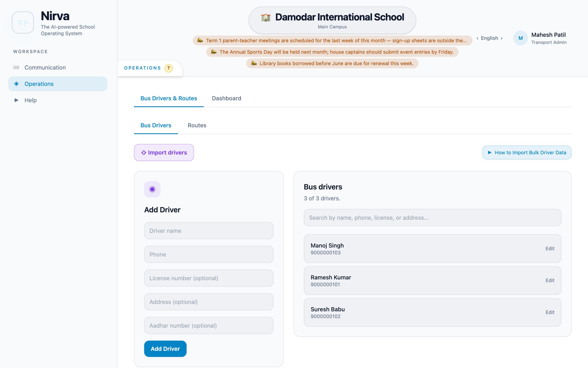Click the purple circle icon above Add Driver
Image resolution: width=588 pixels, height=368 pixels.
[152, 189]
